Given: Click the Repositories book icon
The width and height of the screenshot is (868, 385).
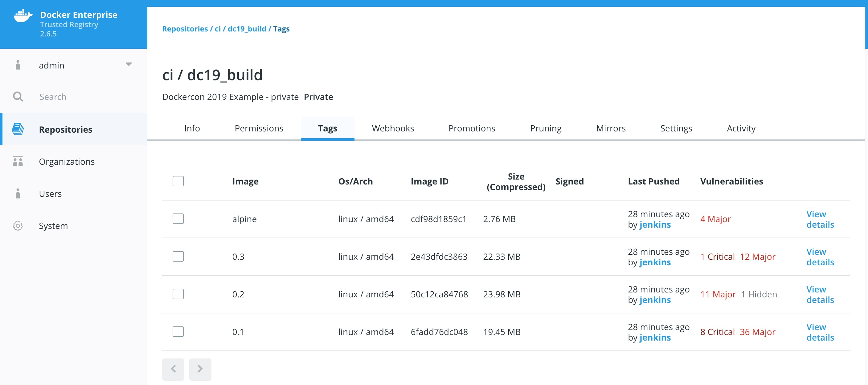Looking at the screenshot, I should [x=18, y=129].
